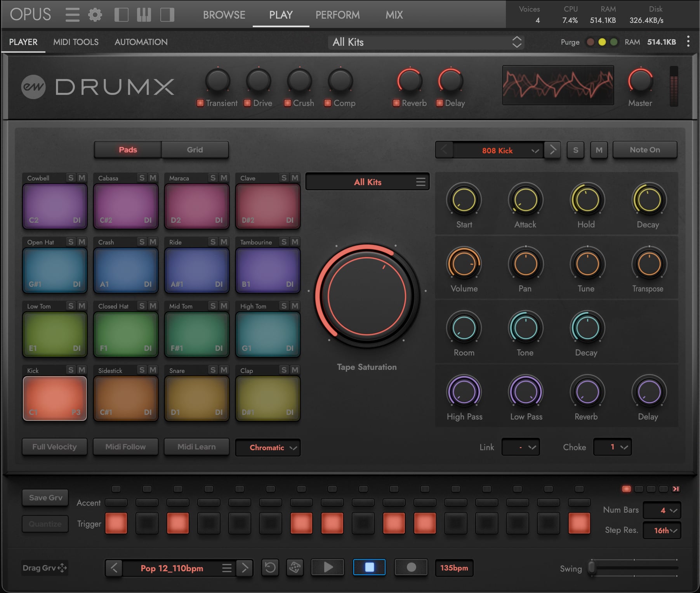Go to the next groove preset

245,568
